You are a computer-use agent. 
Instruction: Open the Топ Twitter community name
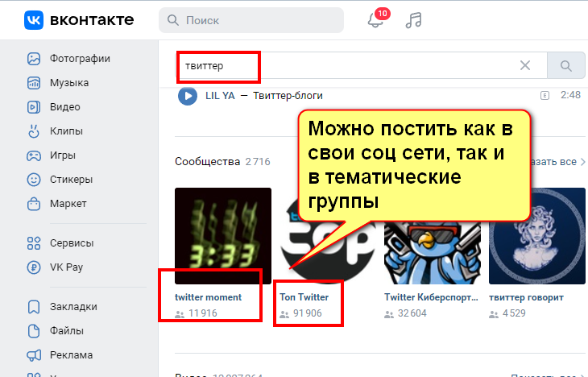click(x=304, y=297)
